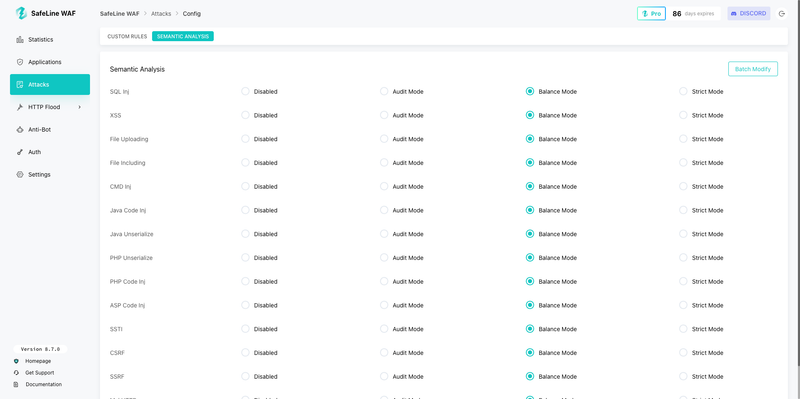This screenshot has height=399, width=800.
Task: Select Balance Mode for File Including
Action: click(530, 163)
